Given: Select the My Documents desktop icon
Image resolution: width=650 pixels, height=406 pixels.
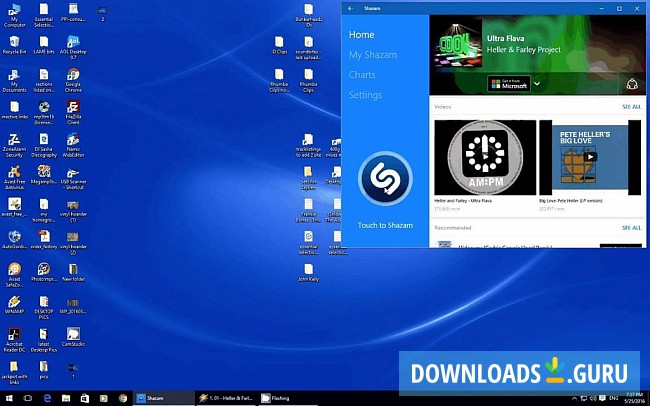Looking at the screenshot, I should point(15,80).
